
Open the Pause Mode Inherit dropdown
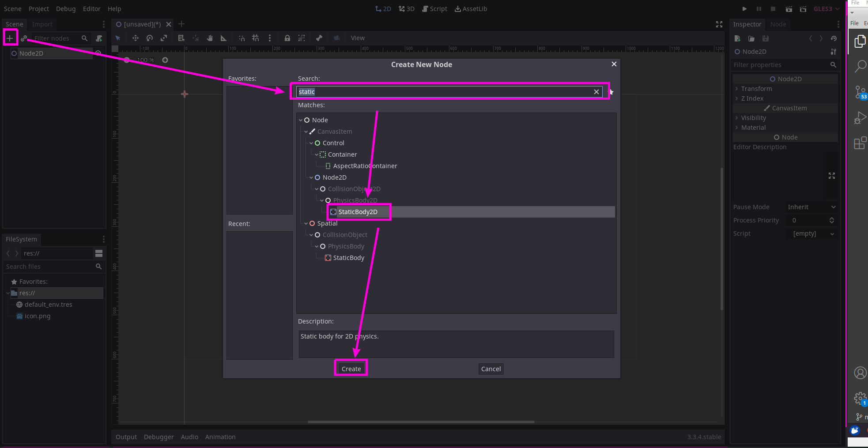click(x=811, y=207)
